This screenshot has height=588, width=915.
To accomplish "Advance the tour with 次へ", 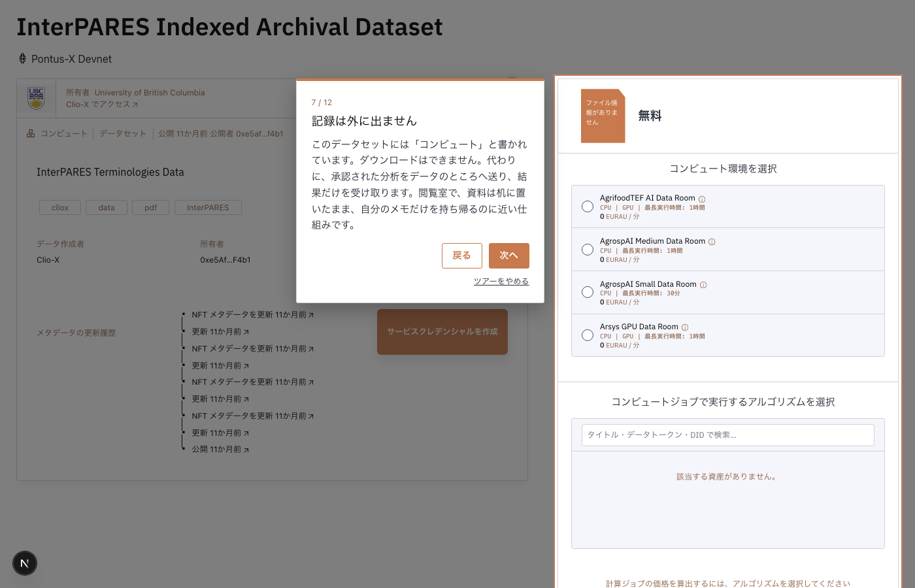I will pos(509,255).
